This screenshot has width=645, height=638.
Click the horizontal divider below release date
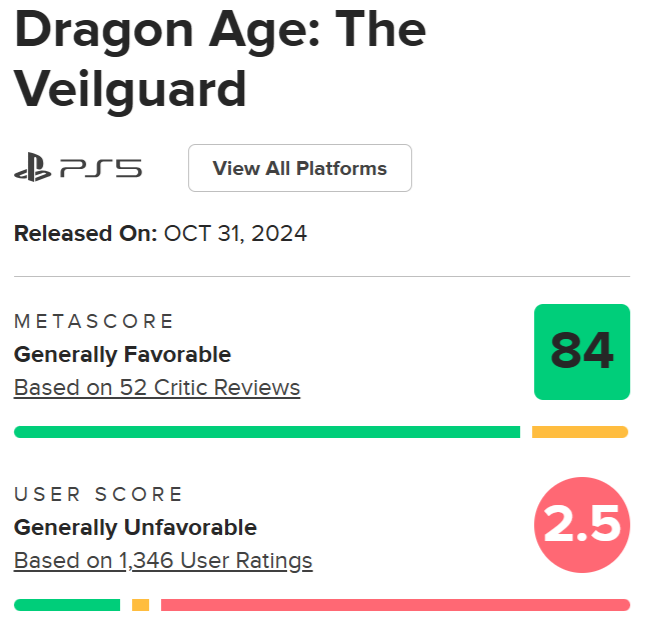[x=322, y=276]
